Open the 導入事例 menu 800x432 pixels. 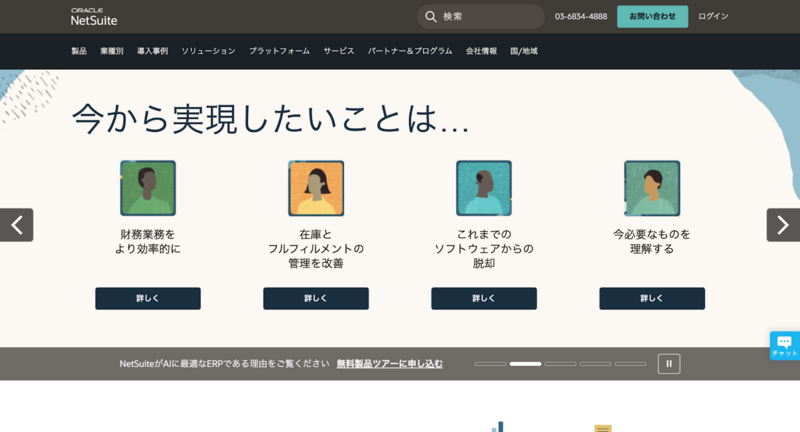[x=152, y=51]
